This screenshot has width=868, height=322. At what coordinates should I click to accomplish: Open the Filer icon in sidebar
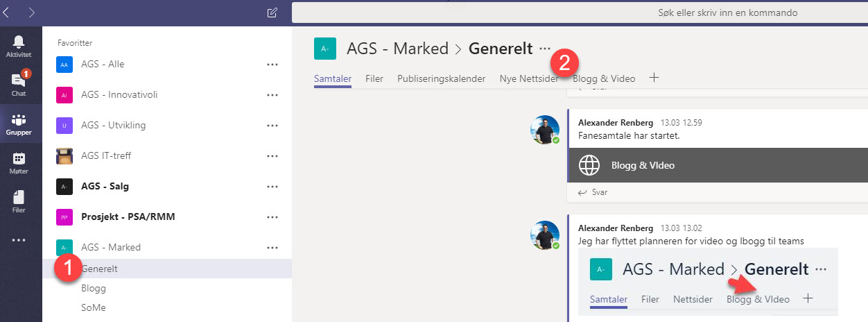pyautogui.click(x=19, y=201)
